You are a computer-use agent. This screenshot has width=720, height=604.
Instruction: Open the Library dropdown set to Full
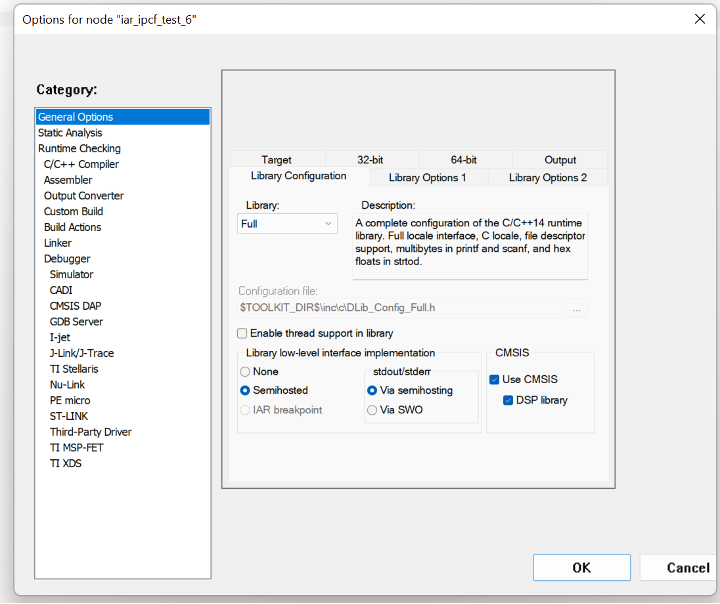click(x=287, y=224)
